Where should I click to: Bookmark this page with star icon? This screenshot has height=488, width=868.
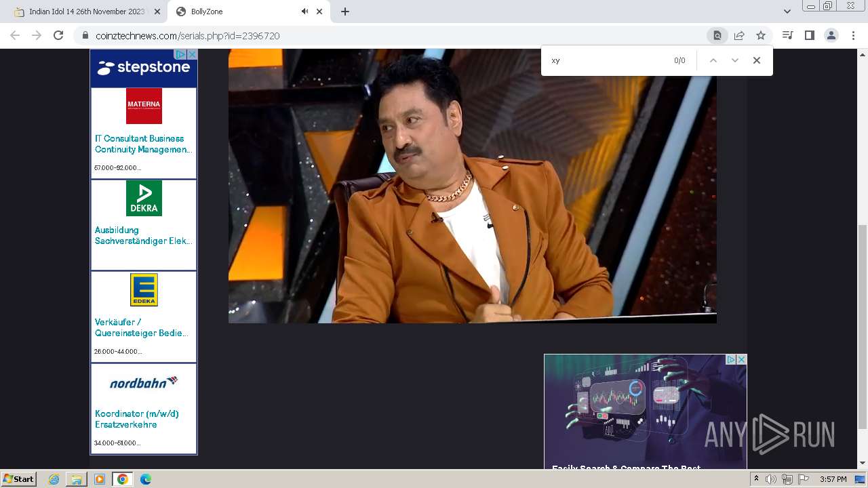[761, 36]
